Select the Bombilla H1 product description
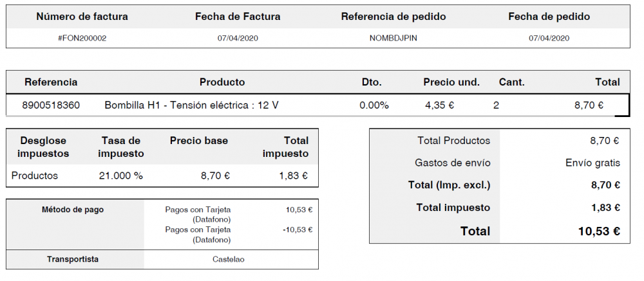 (x=191, y=105)
